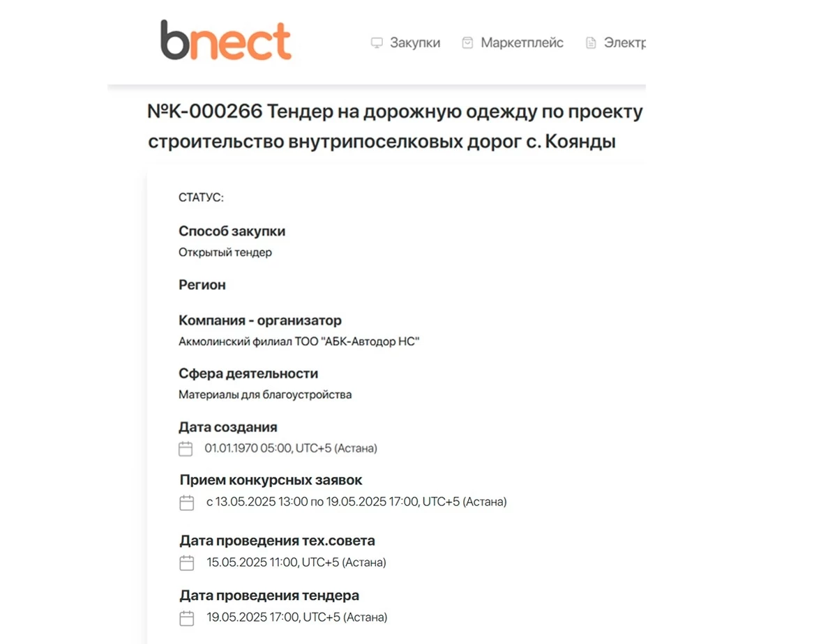Open the Маркетплейс menu item
Screen dimensions: 837x644
click(522, 43)
